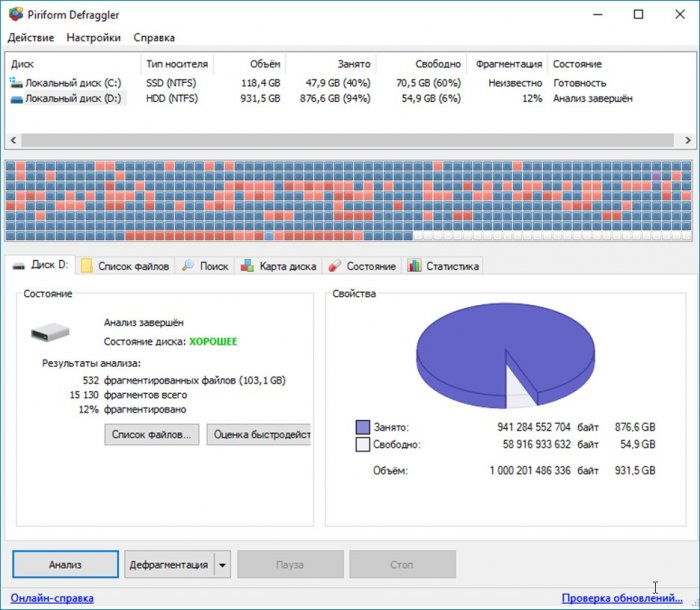
Task: Click the purple block in the disk map
Action: point(656,176)
